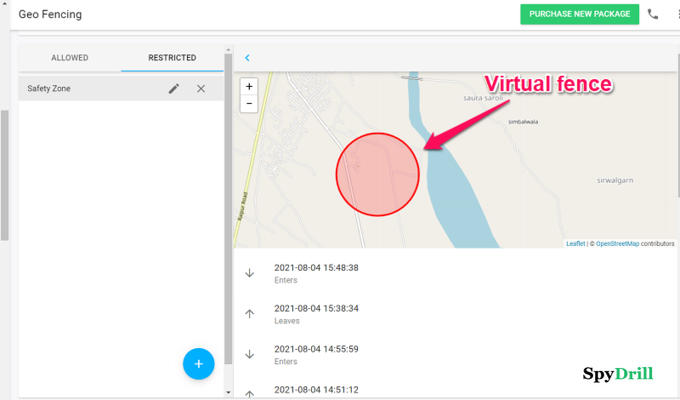Add a new geofence with plus button
The width and height of the screenshot is (680, 400).
[198, 364]
